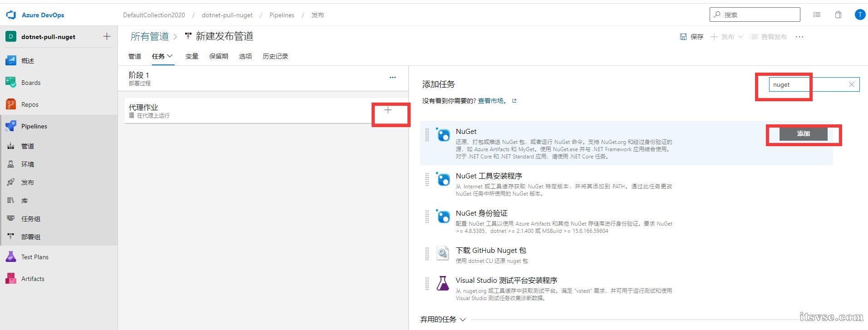This screenshot has width=868, height=330.
Task: Add a task to 代理作业 with plus icon
Action: (x=388, y=110)
